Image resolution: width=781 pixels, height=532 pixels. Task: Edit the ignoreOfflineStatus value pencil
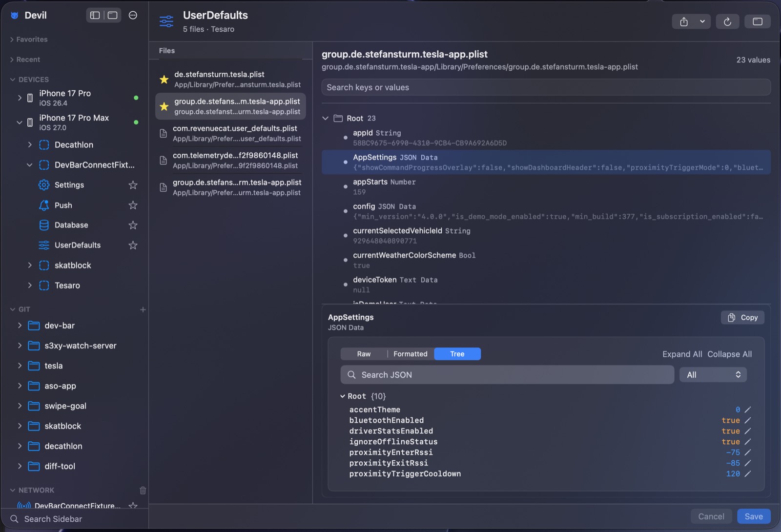coord(747,442)
